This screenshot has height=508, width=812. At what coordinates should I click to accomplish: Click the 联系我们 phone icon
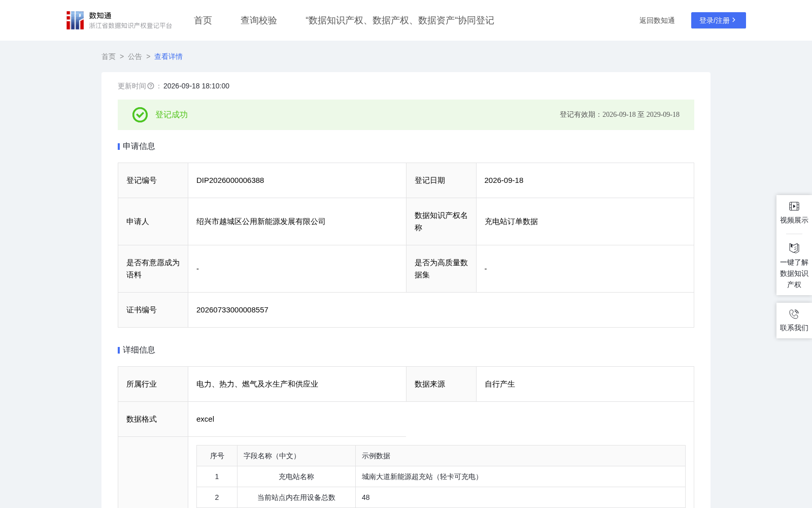click(794, 314)
